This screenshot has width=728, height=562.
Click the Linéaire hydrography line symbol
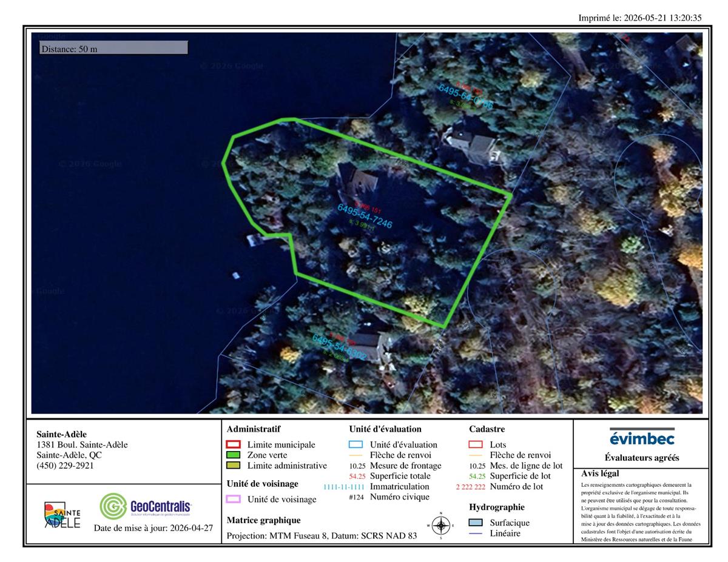(x=476, y=534)
